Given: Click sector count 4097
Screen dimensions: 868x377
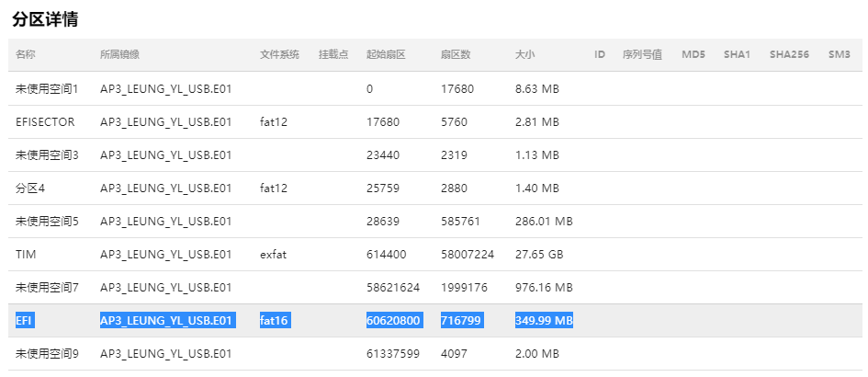Looking at the screenshot, I should click(x=454, y=354).
